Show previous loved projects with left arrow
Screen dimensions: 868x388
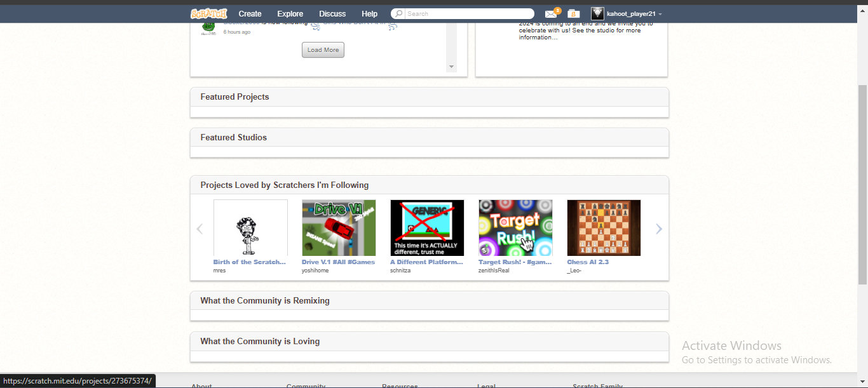(x=200, y=229)
